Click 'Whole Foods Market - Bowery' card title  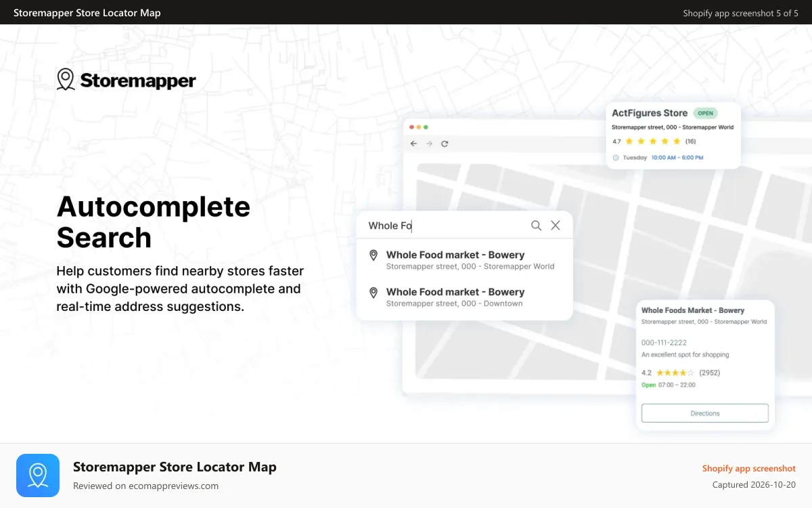(x=693, y=310)
